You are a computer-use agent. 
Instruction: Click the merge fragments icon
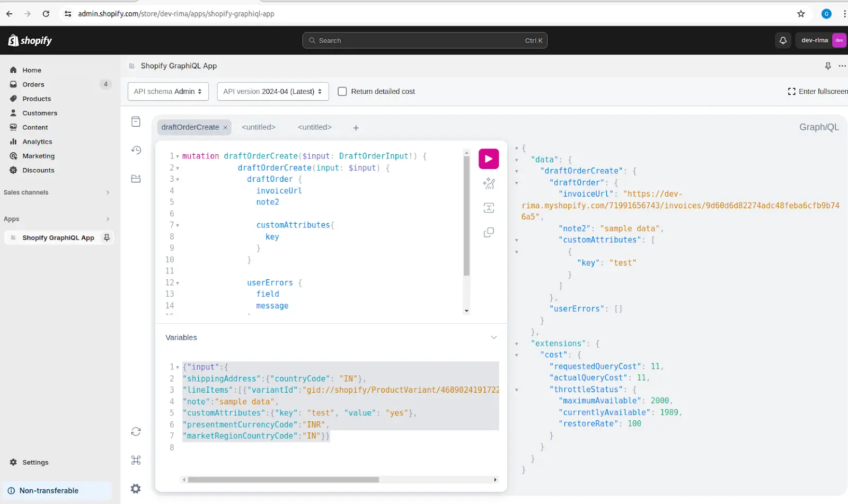(x=488, y=208)
